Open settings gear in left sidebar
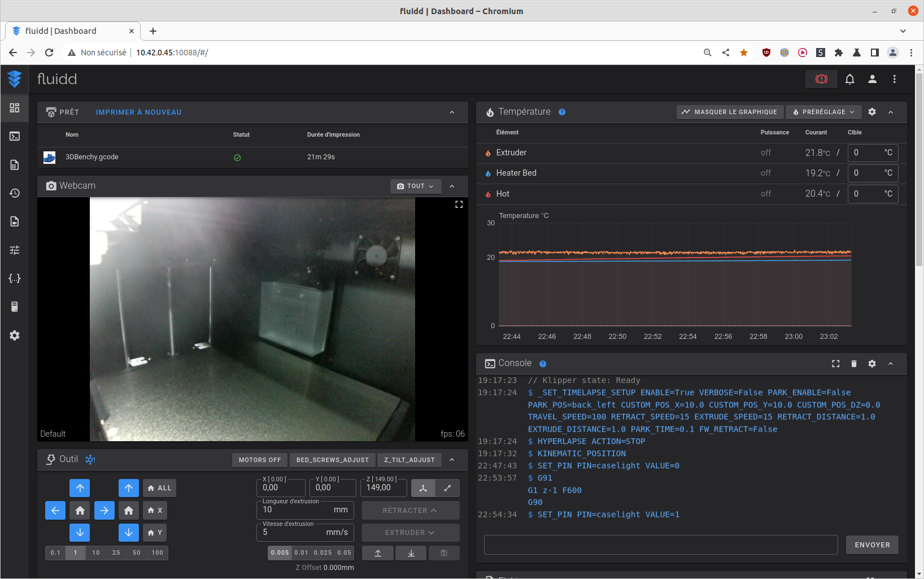Viewport: 924px width, 579px height. pyautogui.click(x=15, y=336)
